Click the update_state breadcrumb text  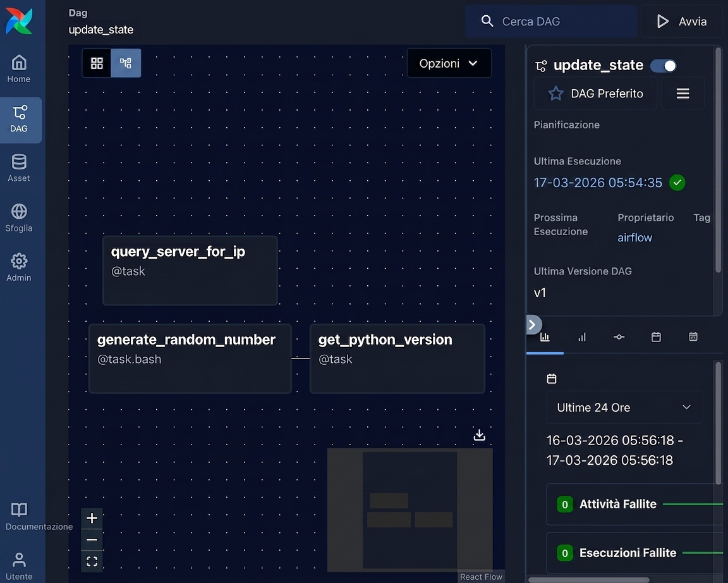pyautogui.click(x=100, y=30)
